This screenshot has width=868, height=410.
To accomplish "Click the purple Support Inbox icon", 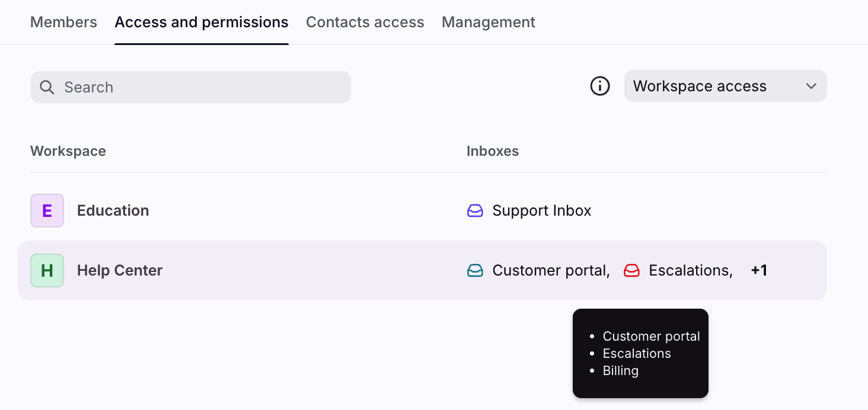I will click(475, 211).
